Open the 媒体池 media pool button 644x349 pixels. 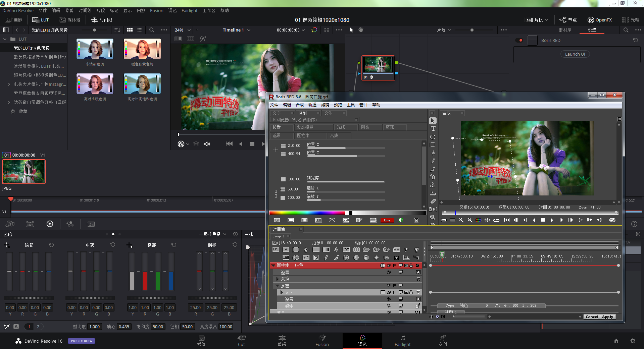[70, 20]
